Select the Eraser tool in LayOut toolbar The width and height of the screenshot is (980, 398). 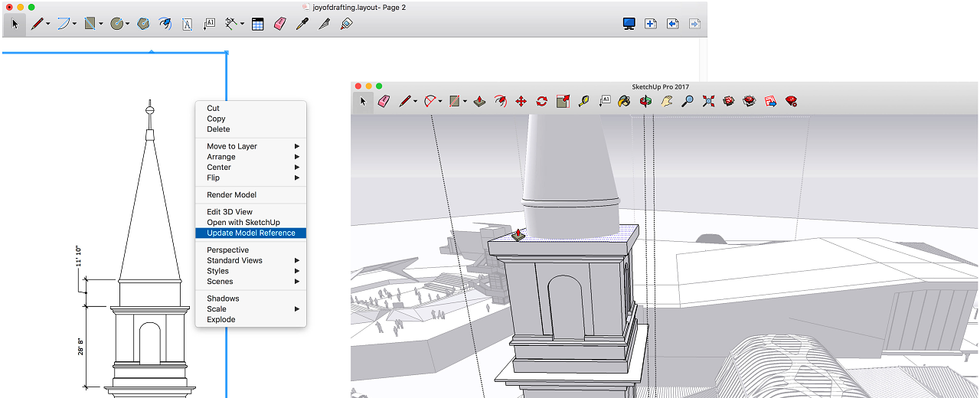coord(279,24)
